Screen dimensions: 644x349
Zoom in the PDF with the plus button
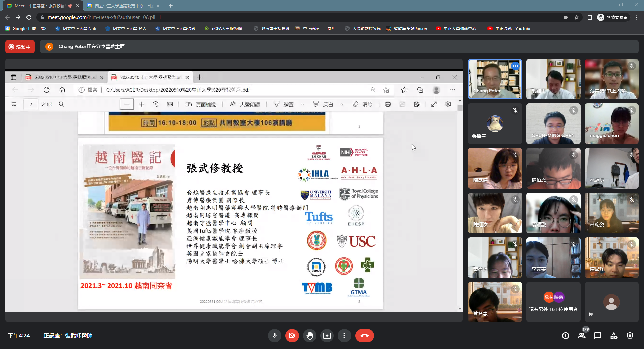pyautogui.click(x=141, y=104)
